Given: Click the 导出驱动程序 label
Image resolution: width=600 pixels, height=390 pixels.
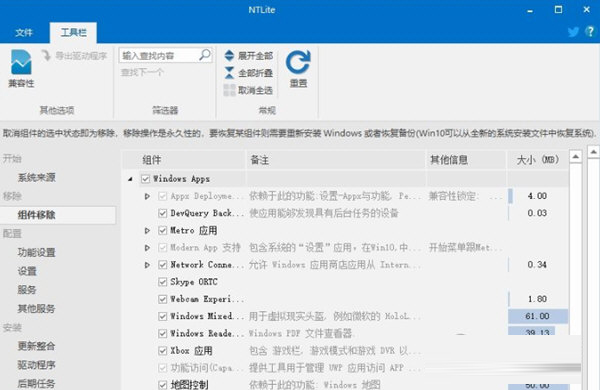Looking at the screenshot, I should (81, 56).
